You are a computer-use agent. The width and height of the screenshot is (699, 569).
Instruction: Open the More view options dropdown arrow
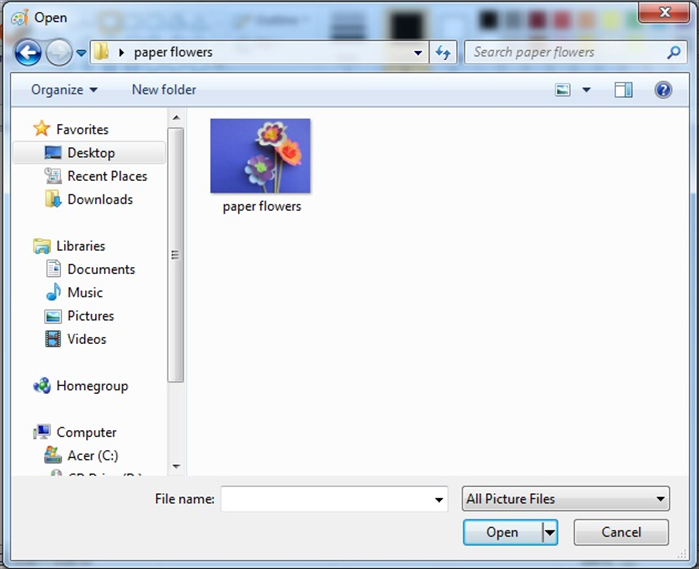[x=587, y=90]
